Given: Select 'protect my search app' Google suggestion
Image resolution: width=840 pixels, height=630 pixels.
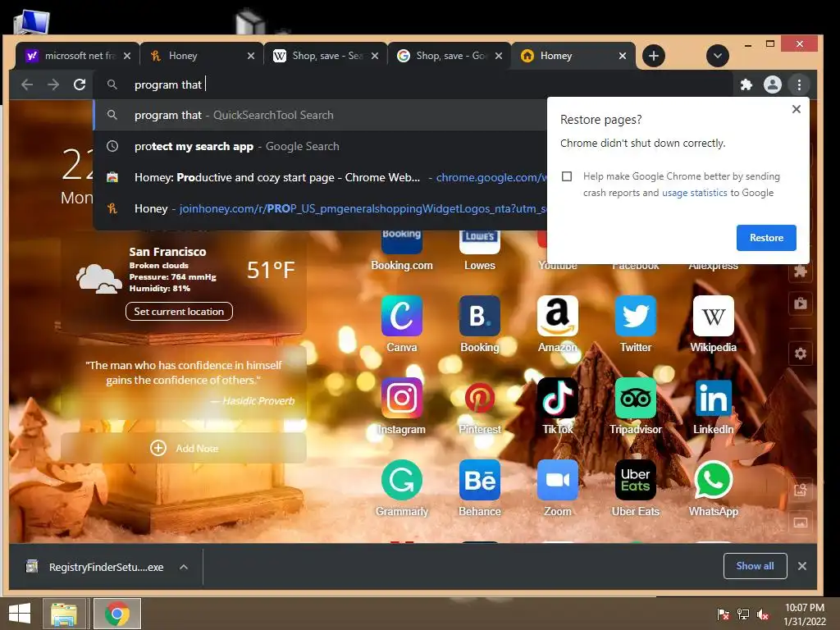Looking at the screenshot, I should click(x=321, y=146).
